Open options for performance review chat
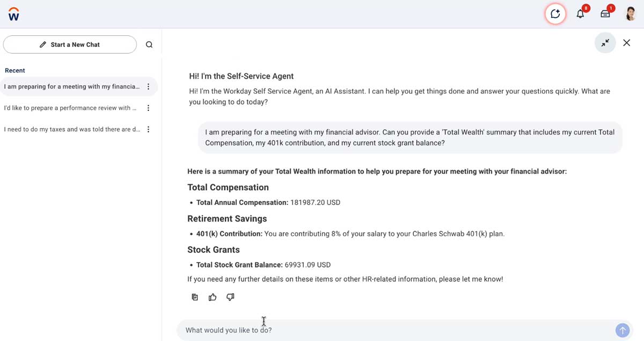 tap(149, 108)
